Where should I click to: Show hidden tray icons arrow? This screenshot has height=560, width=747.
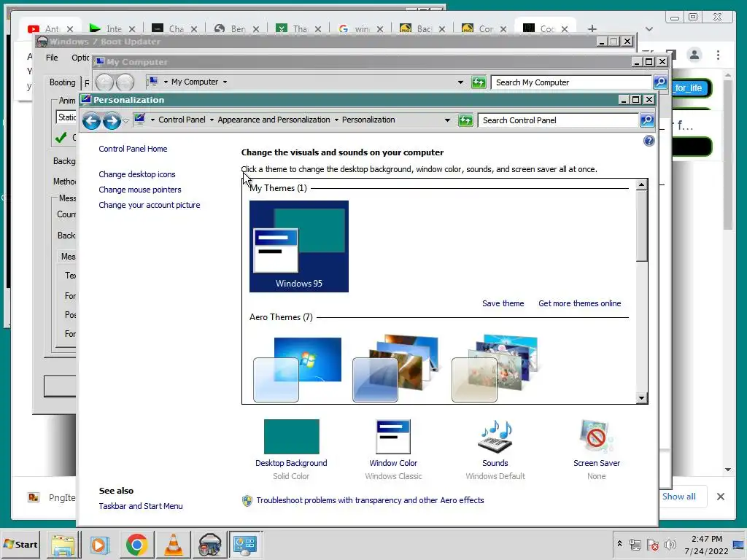(x=619, y=543)
